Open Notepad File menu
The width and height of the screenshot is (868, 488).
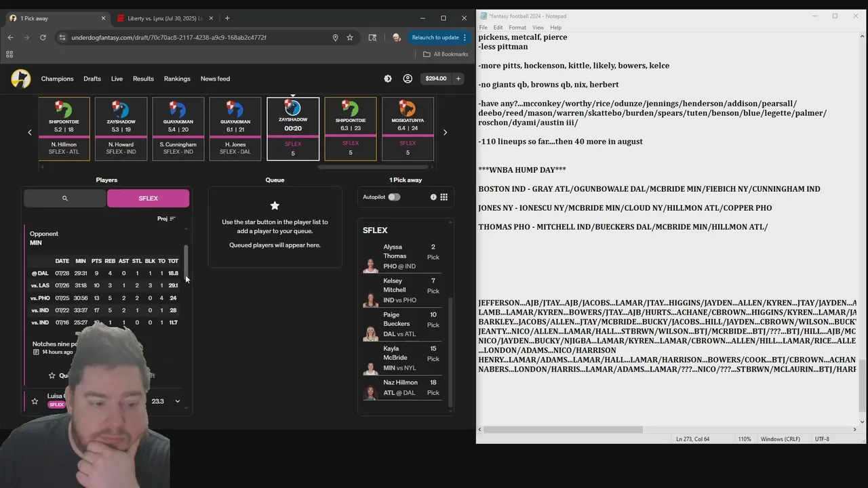point(484,27)
